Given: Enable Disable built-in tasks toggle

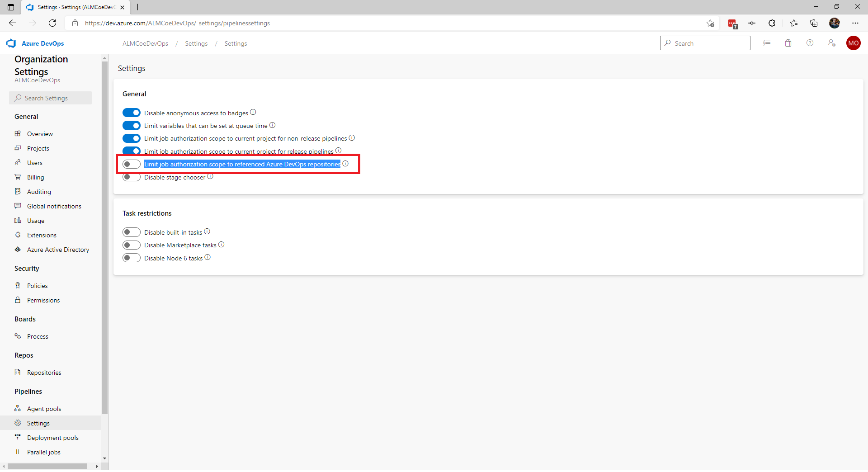Looking at the screenshot, I should click(132, 232).
